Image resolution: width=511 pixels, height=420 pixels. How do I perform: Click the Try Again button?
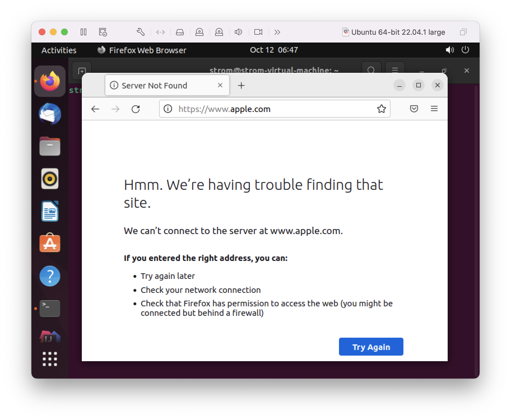(371, 347)
